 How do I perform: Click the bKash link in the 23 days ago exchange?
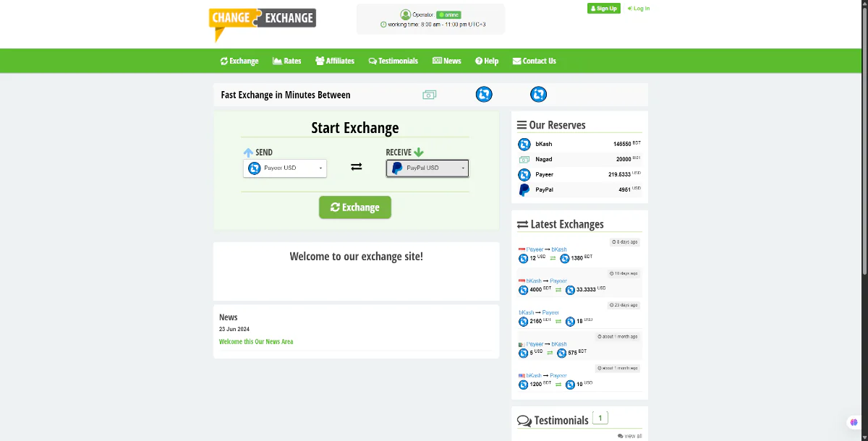(x=527, y=312)
